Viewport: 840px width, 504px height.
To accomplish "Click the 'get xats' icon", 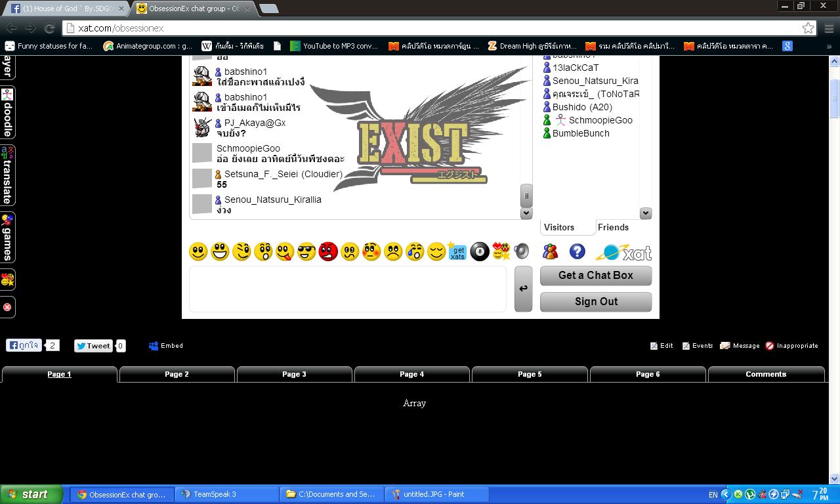I will (x=457, y=251).
